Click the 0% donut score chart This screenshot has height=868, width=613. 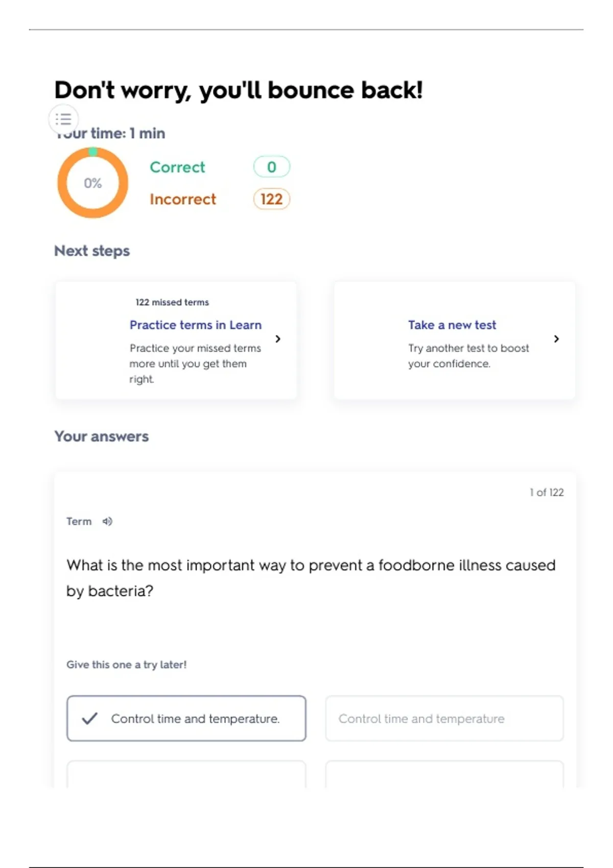(92, 183)
